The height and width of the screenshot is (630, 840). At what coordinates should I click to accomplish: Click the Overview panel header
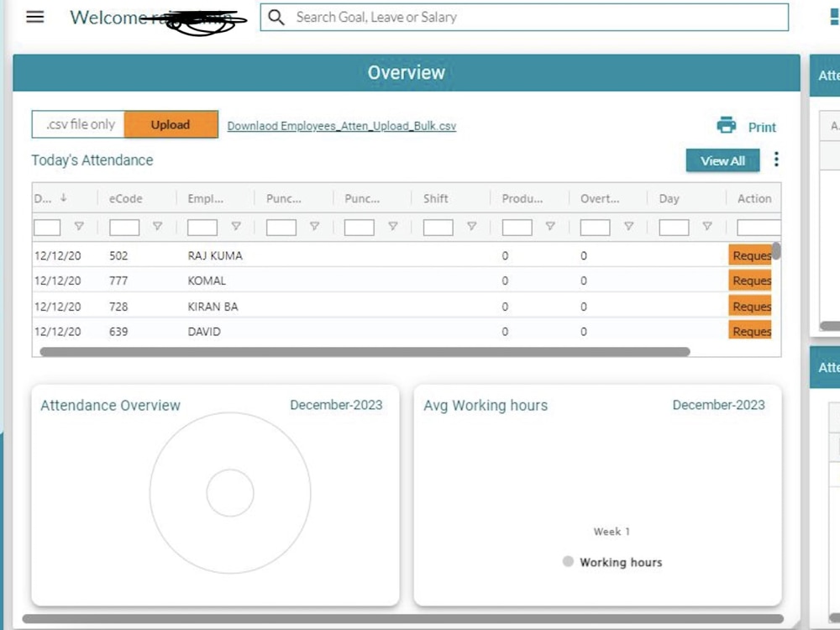coord(406,72)
